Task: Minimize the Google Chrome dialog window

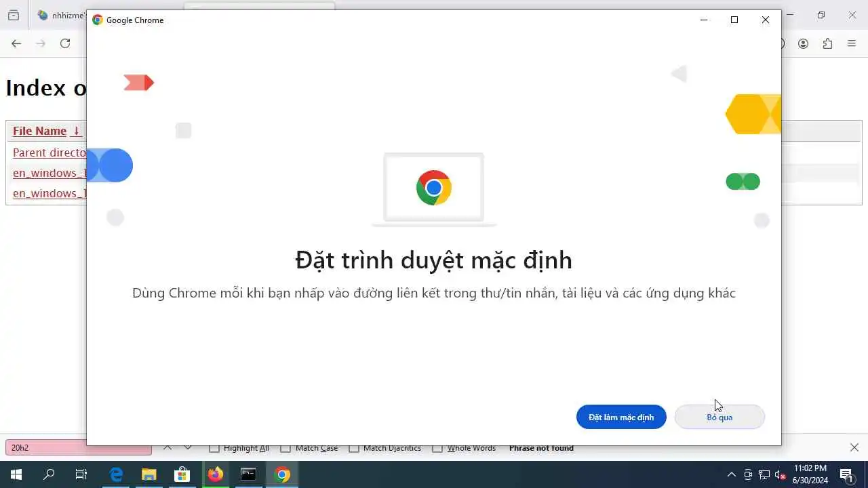Action: pyautogui.click(x=703, y=20)
